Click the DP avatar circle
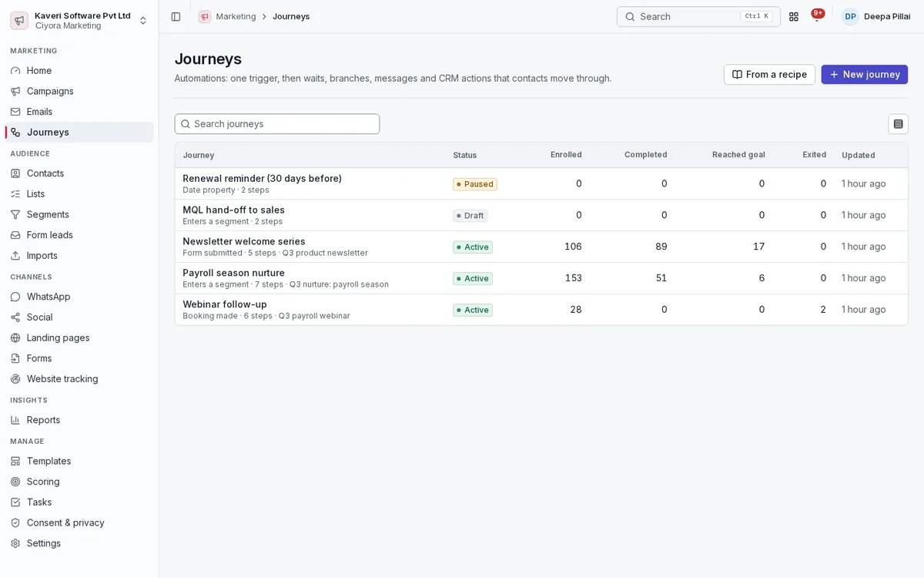The width and height of the screenshot is (924, 578). coord(850,16)
